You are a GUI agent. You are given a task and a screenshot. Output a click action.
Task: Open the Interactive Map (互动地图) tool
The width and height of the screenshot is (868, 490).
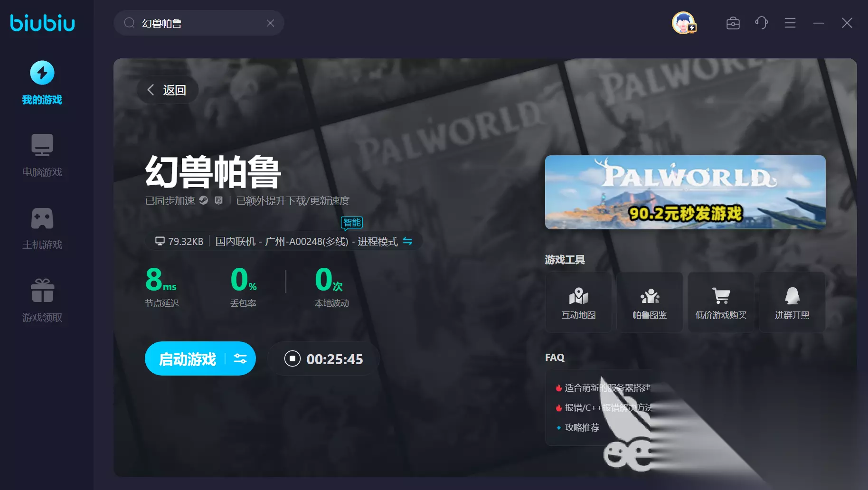578,302
